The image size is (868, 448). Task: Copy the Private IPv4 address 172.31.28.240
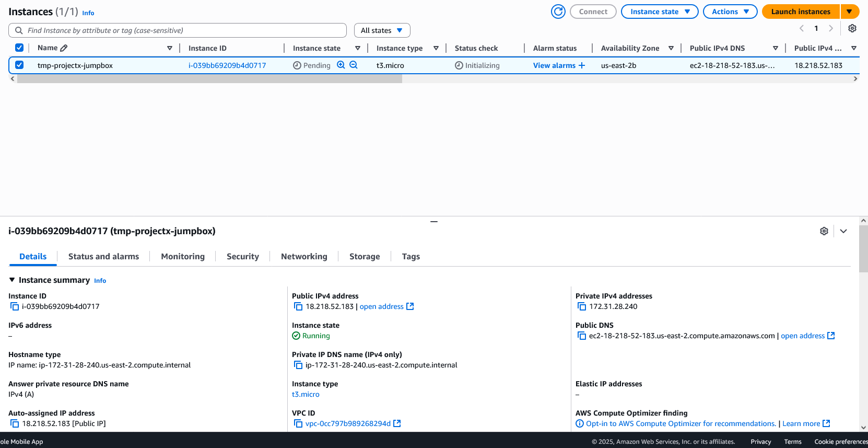(x=582, y=307)
